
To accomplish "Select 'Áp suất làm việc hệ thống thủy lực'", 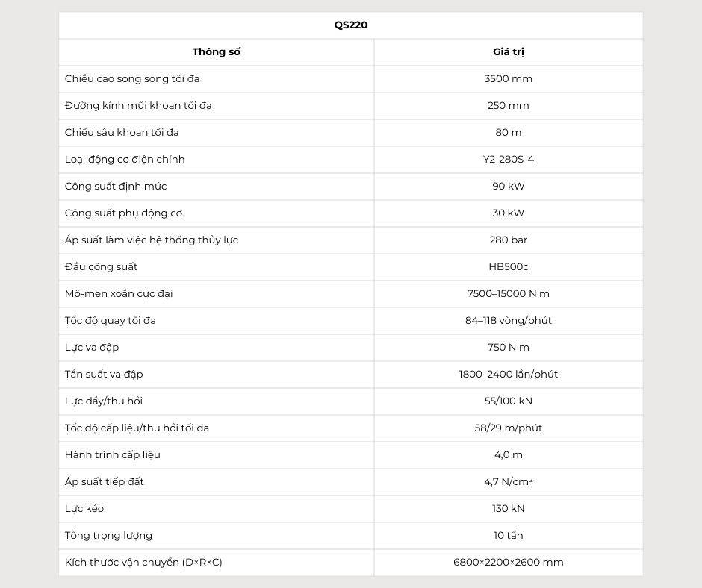I will 152,240.
